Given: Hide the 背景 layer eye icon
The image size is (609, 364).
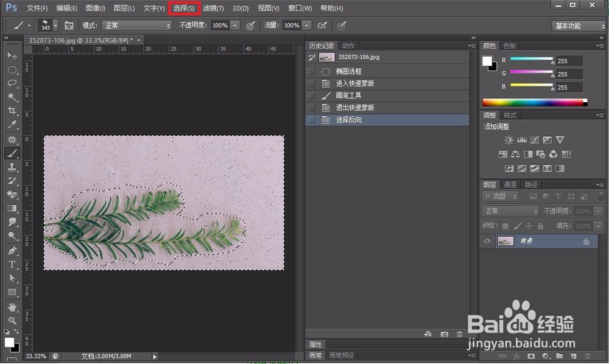Looking at the screenshot, I should pos(487,241).
